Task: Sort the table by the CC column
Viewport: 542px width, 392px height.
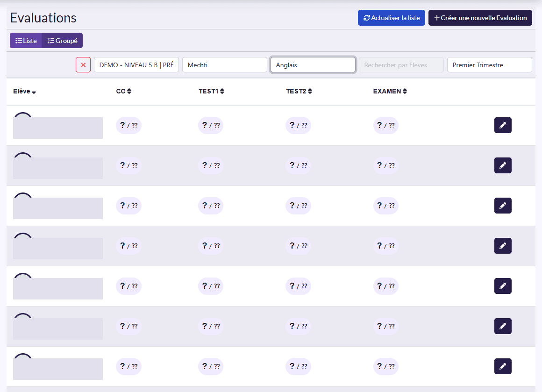Action: (124, 91)
